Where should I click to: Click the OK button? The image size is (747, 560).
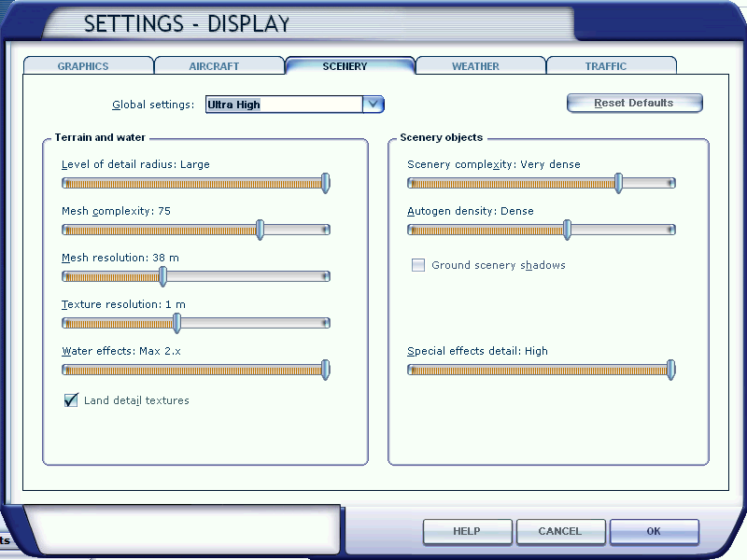coord(654,531)
